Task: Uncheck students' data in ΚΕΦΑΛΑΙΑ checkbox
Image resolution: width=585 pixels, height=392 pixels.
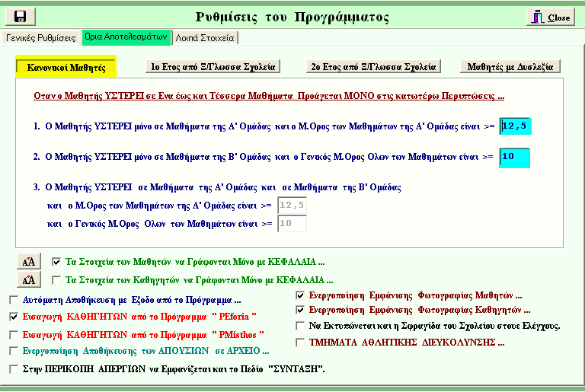Action: coord(56,260)
